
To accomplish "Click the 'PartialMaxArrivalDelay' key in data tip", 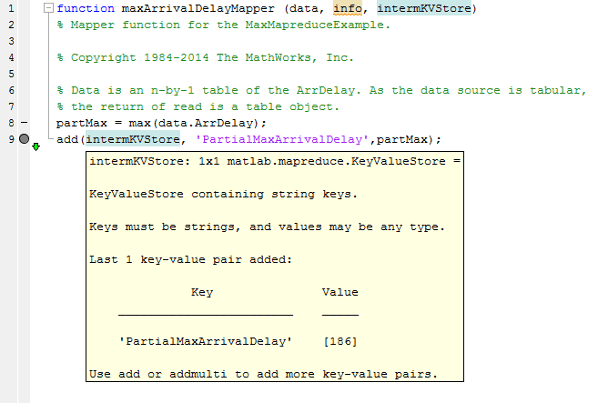I will [206, 341].
